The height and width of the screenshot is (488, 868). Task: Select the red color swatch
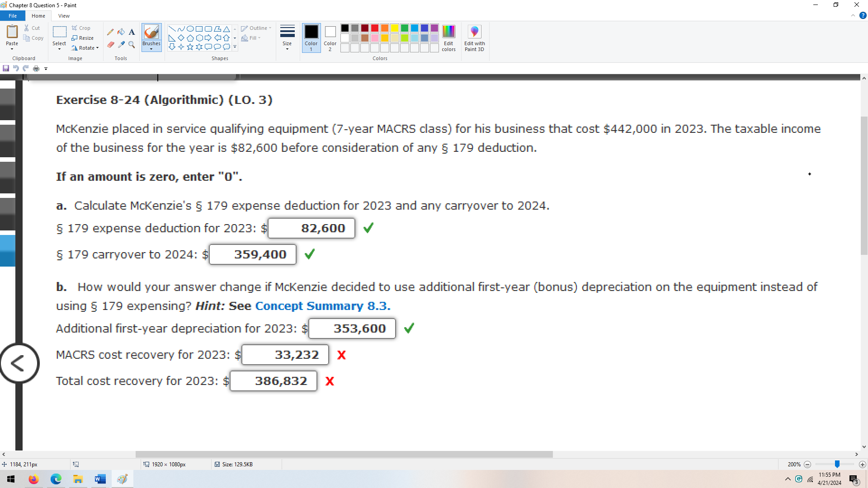coord(374,28)
